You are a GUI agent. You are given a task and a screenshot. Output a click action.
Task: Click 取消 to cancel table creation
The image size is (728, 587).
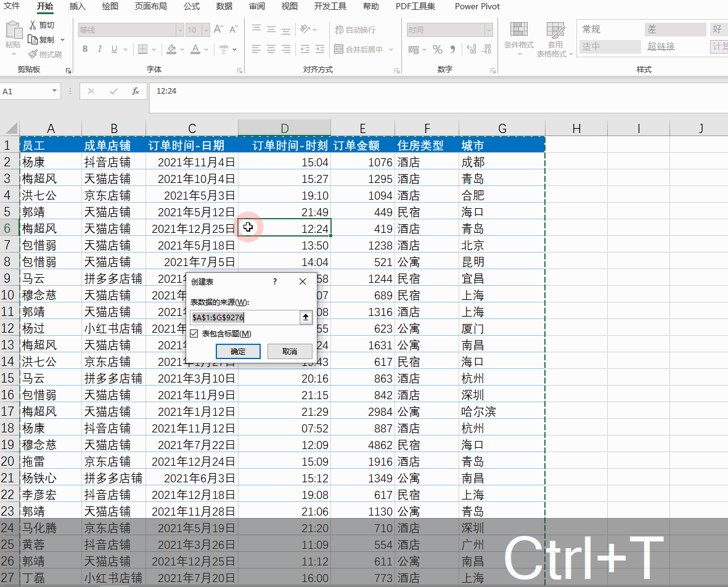click(290, 351)
